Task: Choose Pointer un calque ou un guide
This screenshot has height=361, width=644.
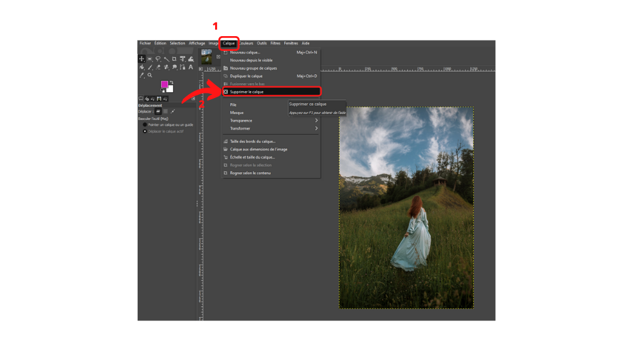Action: (x=168, y=124)
